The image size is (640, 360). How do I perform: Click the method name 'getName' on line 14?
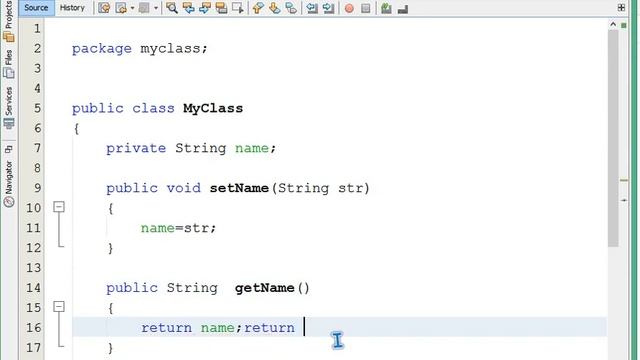(x=264, y=288)
